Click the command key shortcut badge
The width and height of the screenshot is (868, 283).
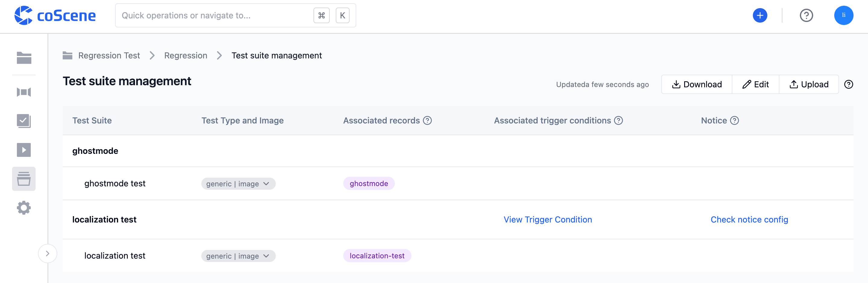pyautogui.click(x=321, y=15)
